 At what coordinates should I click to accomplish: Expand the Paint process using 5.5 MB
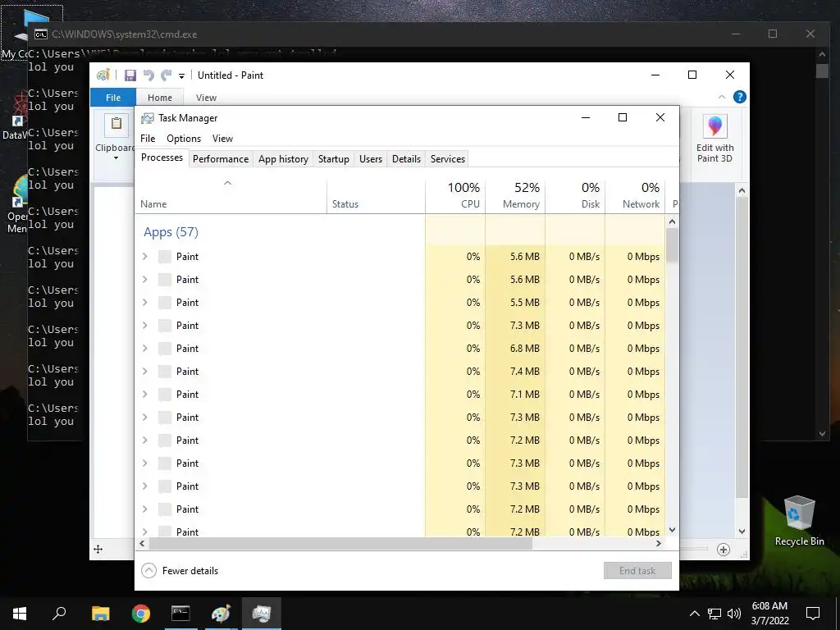click(144, 302)
